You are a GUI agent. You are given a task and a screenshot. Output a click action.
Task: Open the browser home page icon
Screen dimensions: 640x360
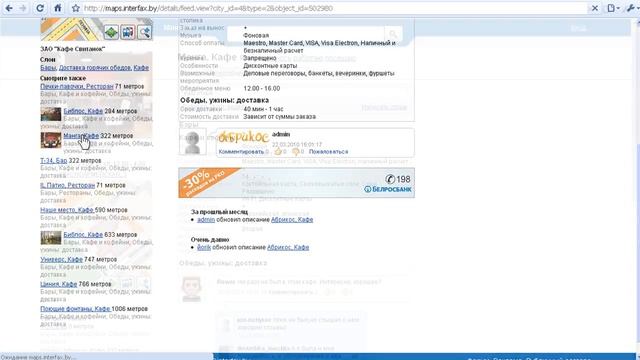[58, 8]
